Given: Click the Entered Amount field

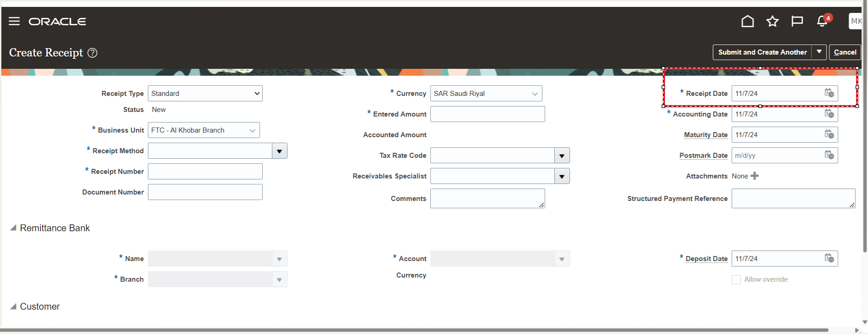Looking at the screenshot, I should pos(488,114).
